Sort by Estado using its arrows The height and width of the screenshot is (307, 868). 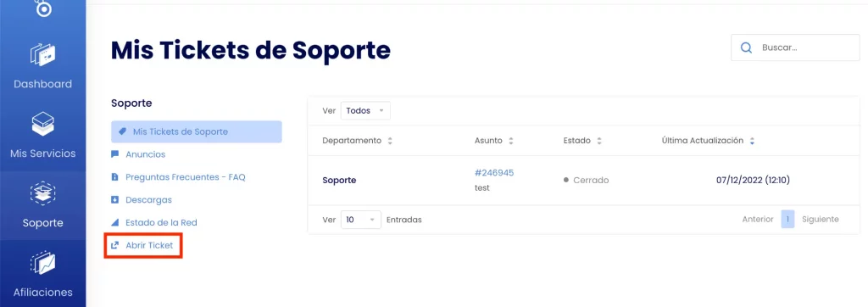pyautogui.click(x=599, y=141)
